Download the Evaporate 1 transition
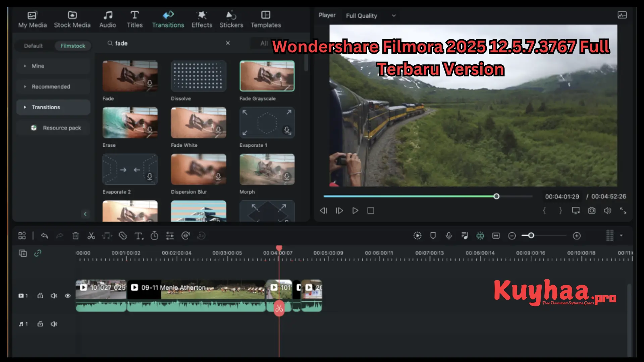The image size is (644, 362). (287, 130)
